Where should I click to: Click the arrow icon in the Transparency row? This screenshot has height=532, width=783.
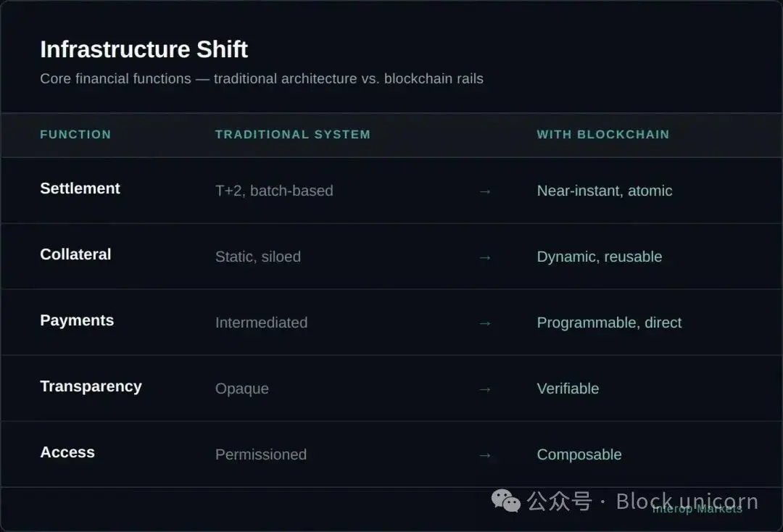(x=485, y=389)
